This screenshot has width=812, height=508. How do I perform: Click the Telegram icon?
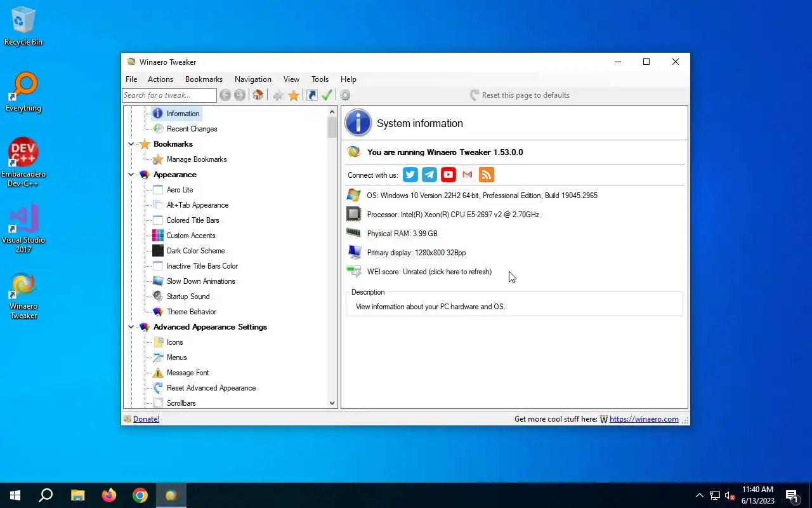pyautogui.click(x=429, y=175)
